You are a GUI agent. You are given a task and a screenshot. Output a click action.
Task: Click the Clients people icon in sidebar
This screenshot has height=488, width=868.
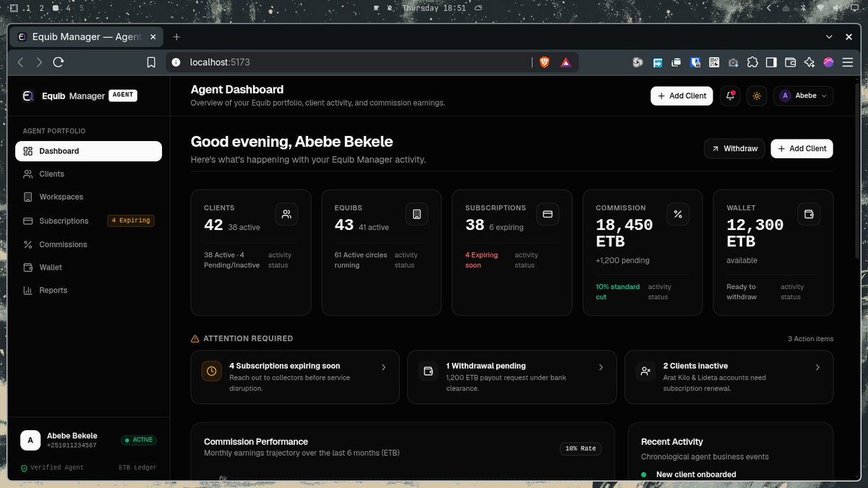click(x=28, y=174)
